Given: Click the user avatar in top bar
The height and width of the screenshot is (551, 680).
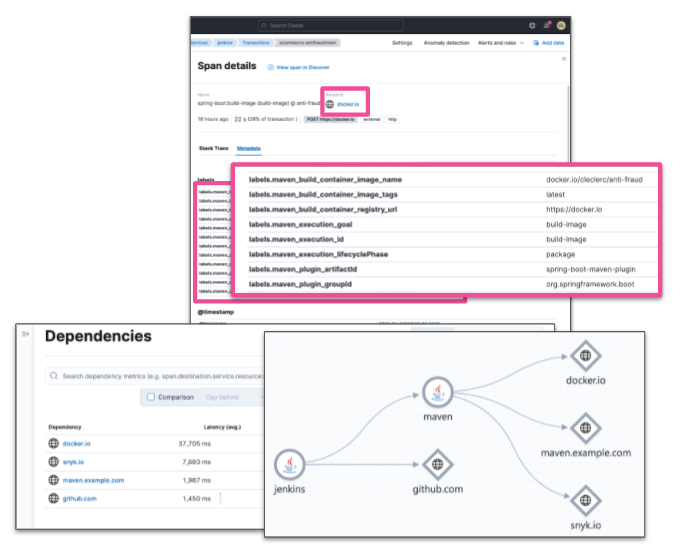Looking at the screenshot, I should point(562,25).
